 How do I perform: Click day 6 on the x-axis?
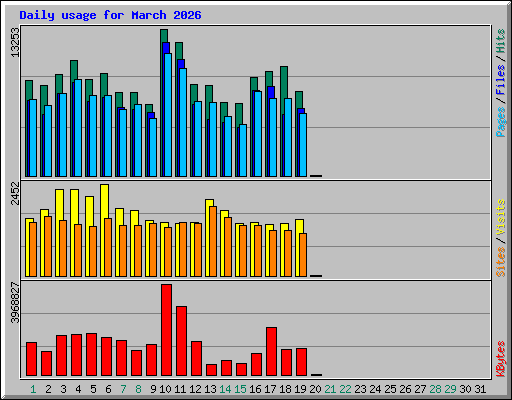coord(108,389)
